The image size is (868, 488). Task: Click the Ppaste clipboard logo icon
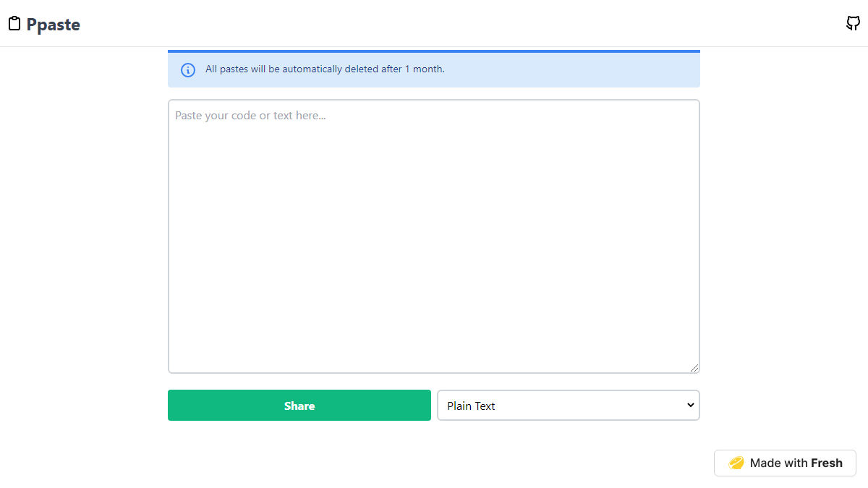[14, 24]
